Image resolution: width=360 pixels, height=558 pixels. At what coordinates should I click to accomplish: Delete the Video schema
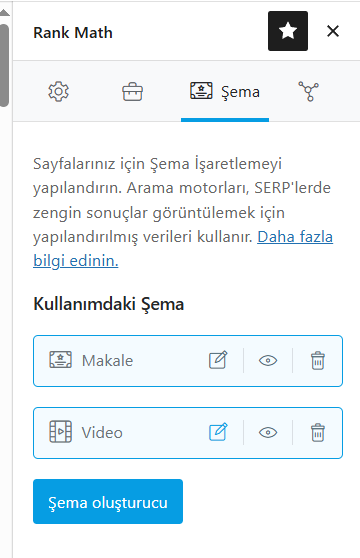click(318, 432)
